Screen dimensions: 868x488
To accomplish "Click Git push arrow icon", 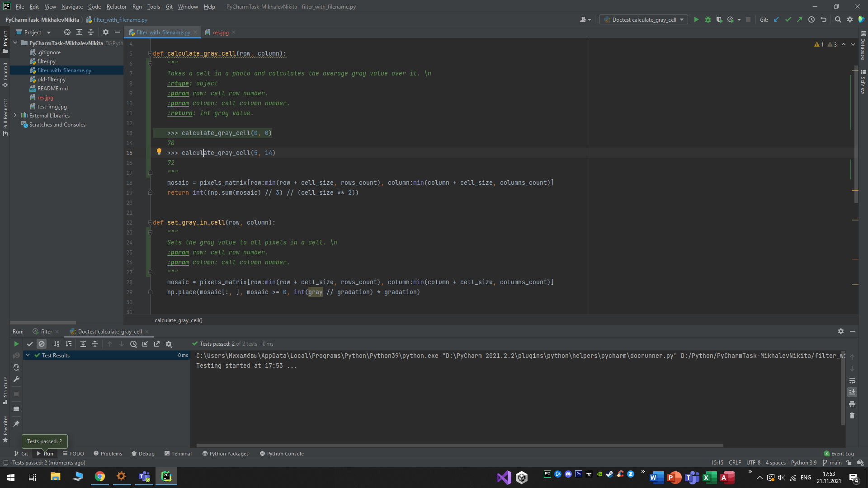I will coord(800,19).
